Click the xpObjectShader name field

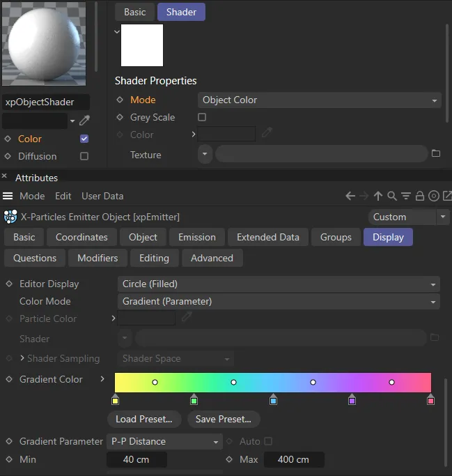pyautogui.click(x=46, y=102)
